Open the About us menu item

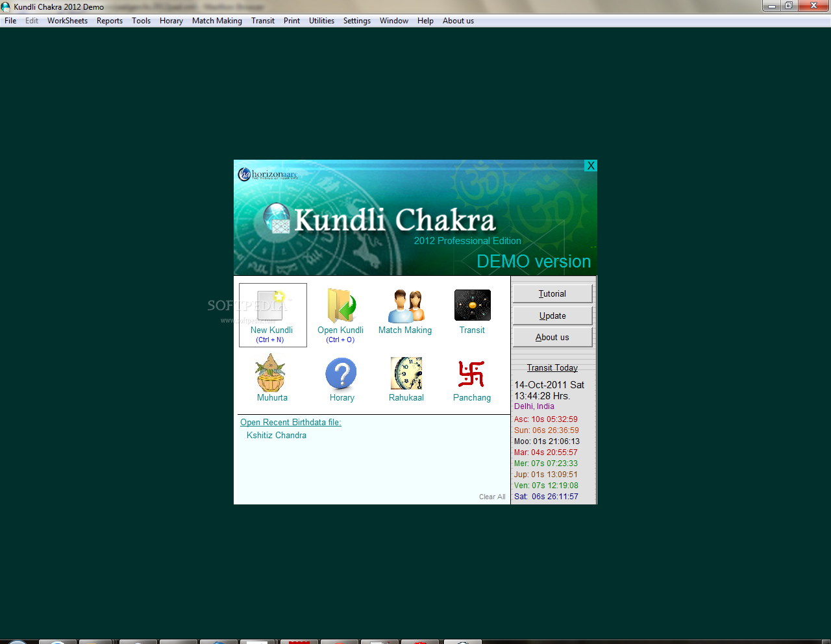(x=458, y=21)
